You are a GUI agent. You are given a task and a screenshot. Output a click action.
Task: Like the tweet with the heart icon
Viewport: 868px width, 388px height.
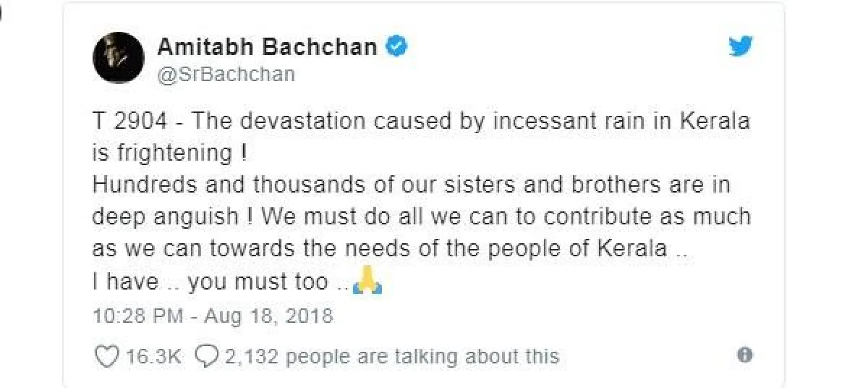click(x=106, y=356)
